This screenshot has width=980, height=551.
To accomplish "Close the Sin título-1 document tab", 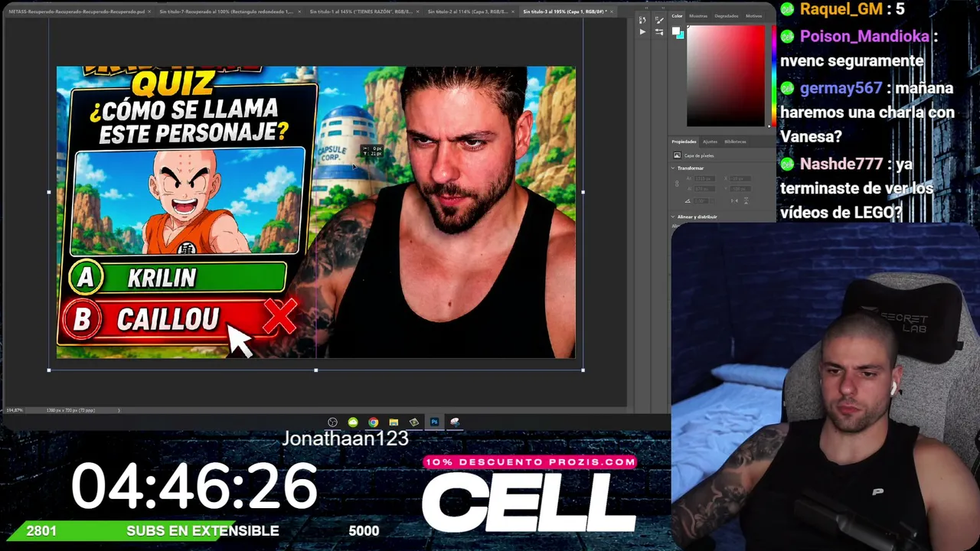I will point(418,11).
